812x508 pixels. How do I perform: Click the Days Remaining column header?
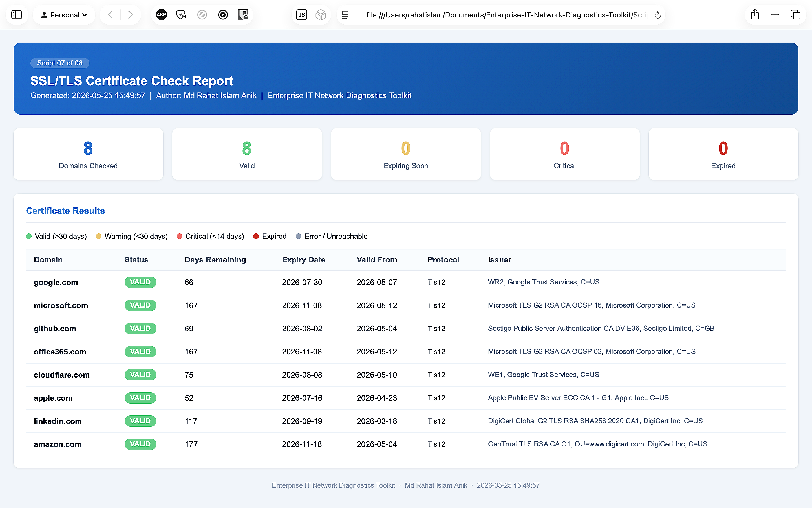tap(215, 260)
